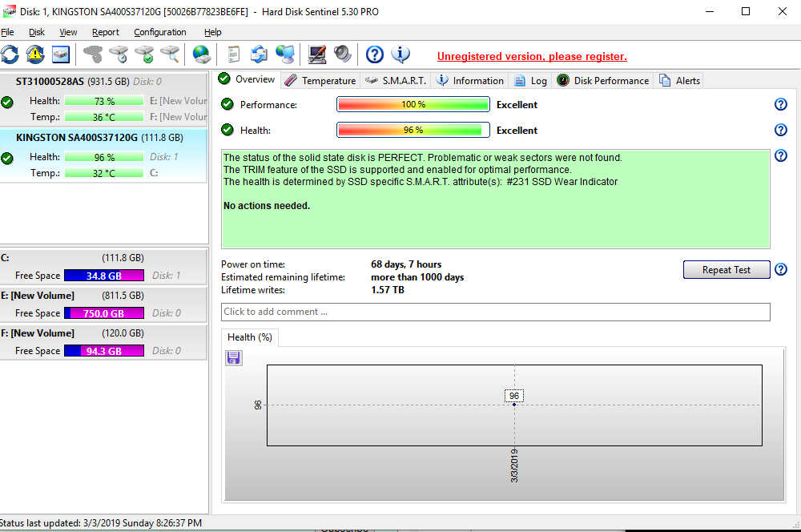Click the help icon beside Health rating
Screen dimensions: 801x532
click(x=780, y=130)
